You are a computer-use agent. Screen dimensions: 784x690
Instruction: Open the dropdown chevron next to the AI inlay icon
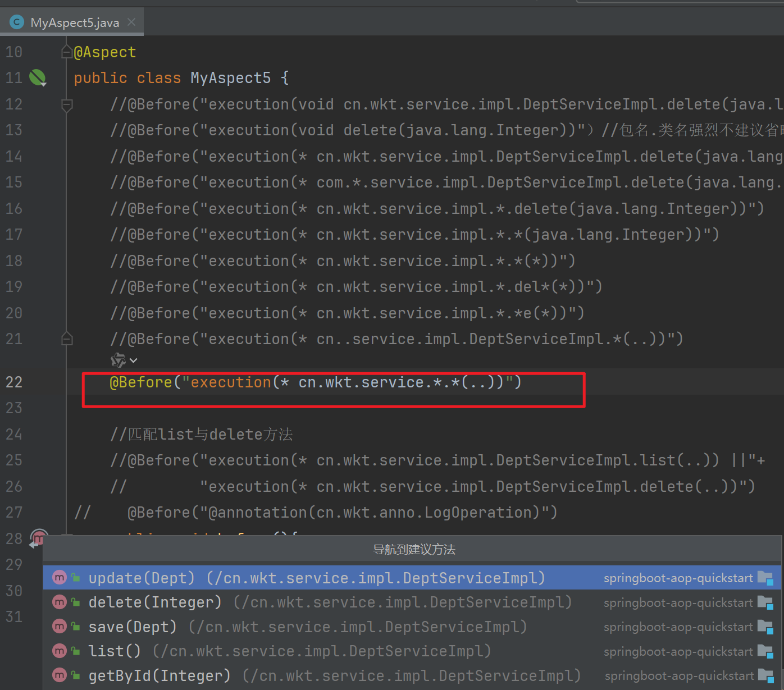coord(134,360)
